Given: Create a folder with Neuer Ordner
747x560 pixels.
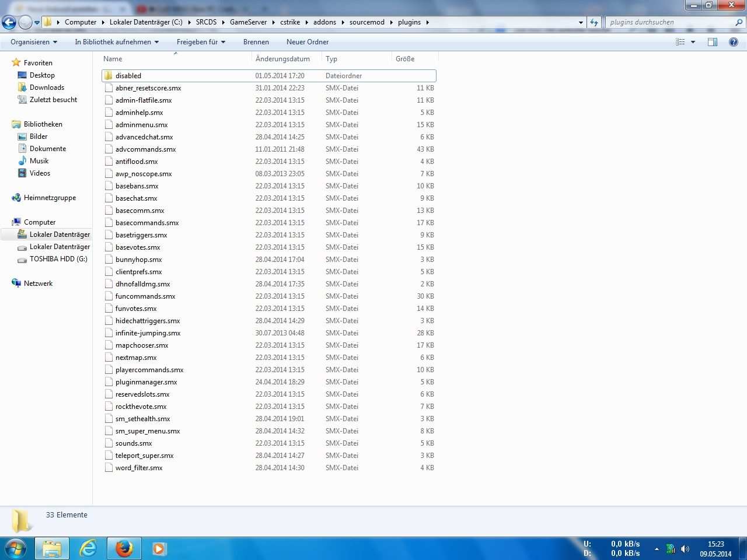Looking at the screenshot, I should tap(308, 42).
